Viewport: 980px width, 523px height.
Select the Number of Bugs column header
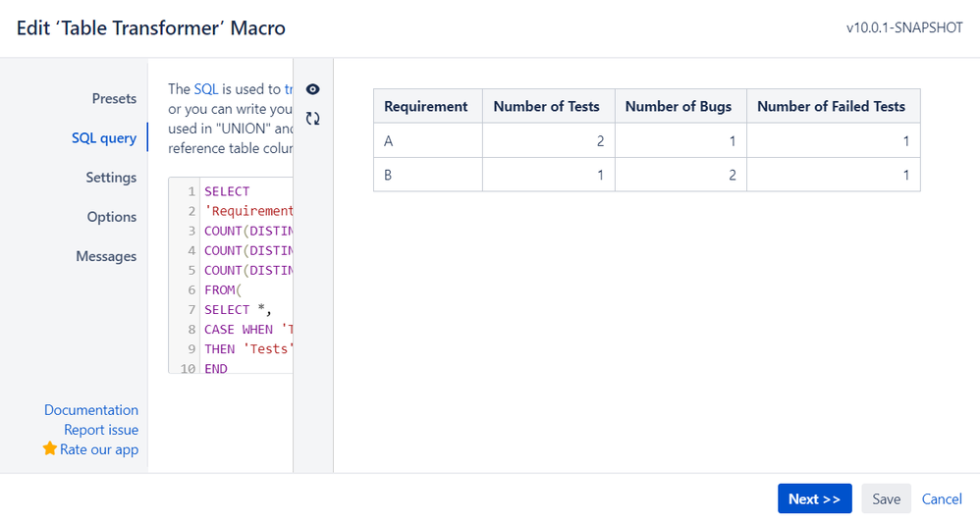tap(679, 106)
